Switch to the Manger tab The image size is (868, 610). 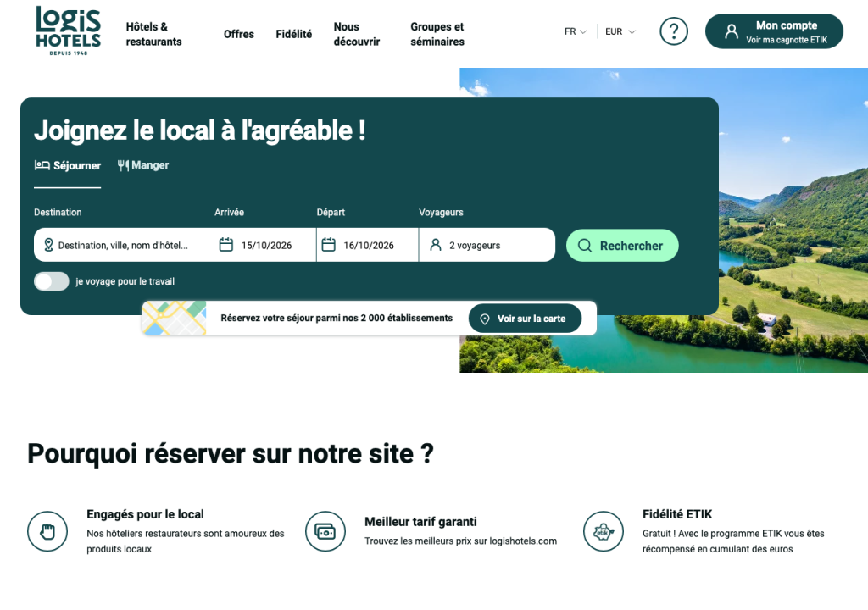[142, 165]
